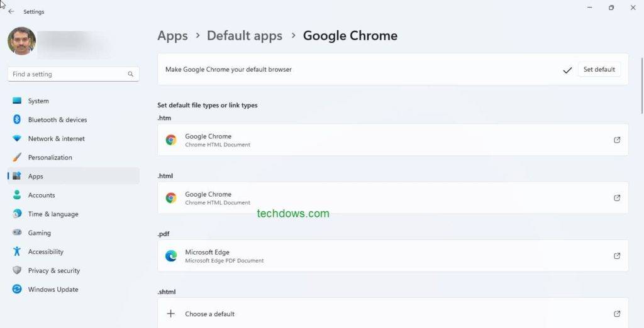Click Google Chrome entry under .htm

click(392, 140)
